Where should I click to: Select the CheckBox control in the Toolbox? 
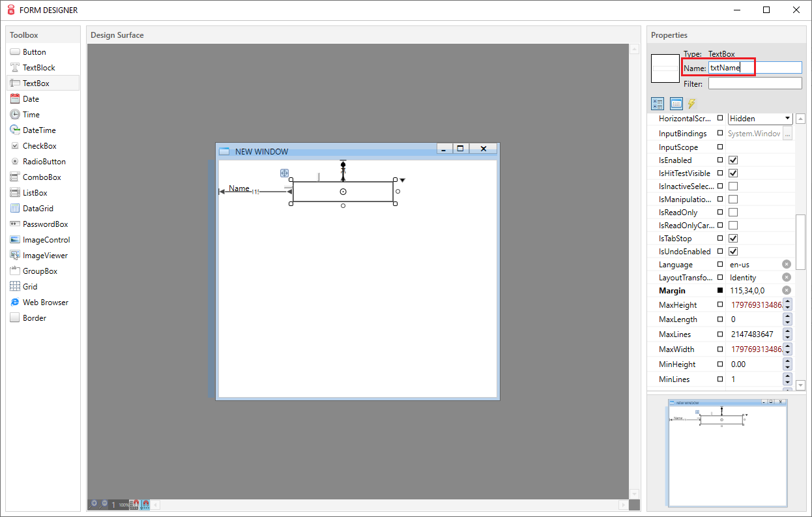point(36,145)
